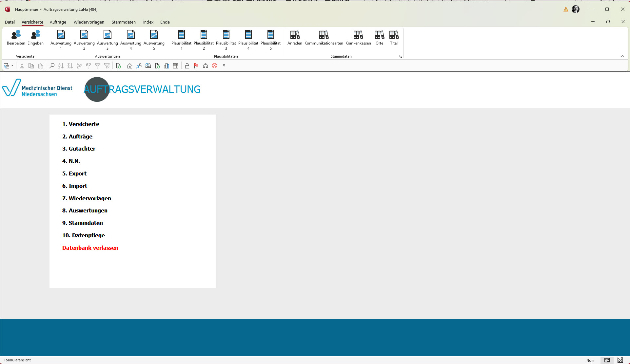Click the '8. Auswertungen' menu entry
The image size is (630, 364).
(85, 210)
